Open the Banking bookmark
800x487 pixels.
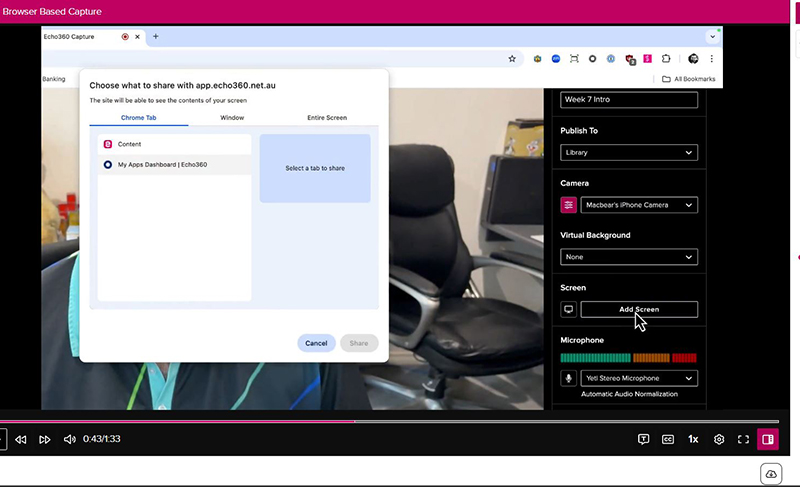click(54, 79)
